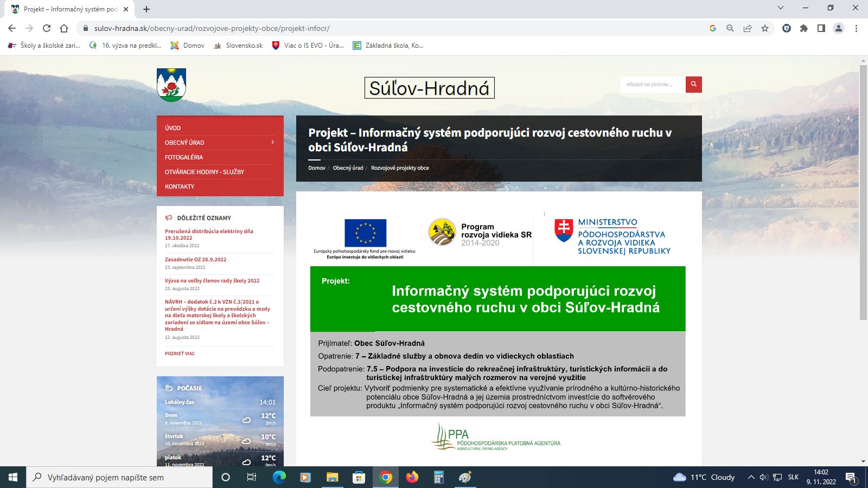Click Domov breadcrumb link
868x488 pixels.
coord(317,168)
